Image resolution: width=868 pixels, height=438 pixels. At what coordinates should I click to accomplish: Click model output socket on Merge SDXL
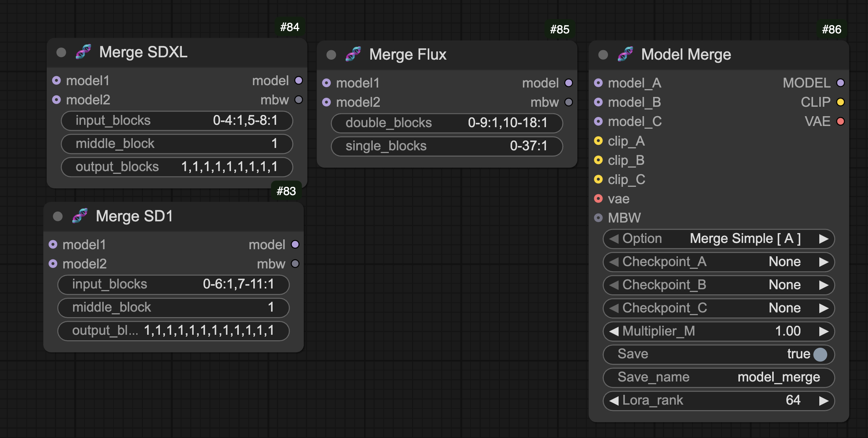click(298, 80)
